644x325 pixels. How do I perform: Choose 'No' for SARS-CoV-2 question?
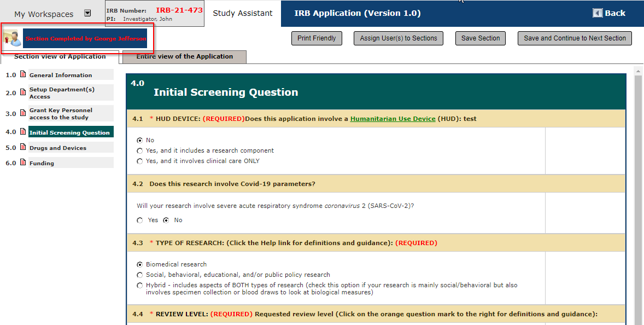(x=166, y=220)
